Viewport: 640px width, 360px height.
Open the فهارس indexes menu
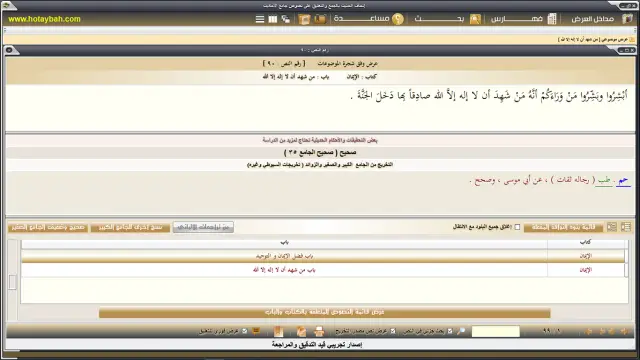[517, 19]
